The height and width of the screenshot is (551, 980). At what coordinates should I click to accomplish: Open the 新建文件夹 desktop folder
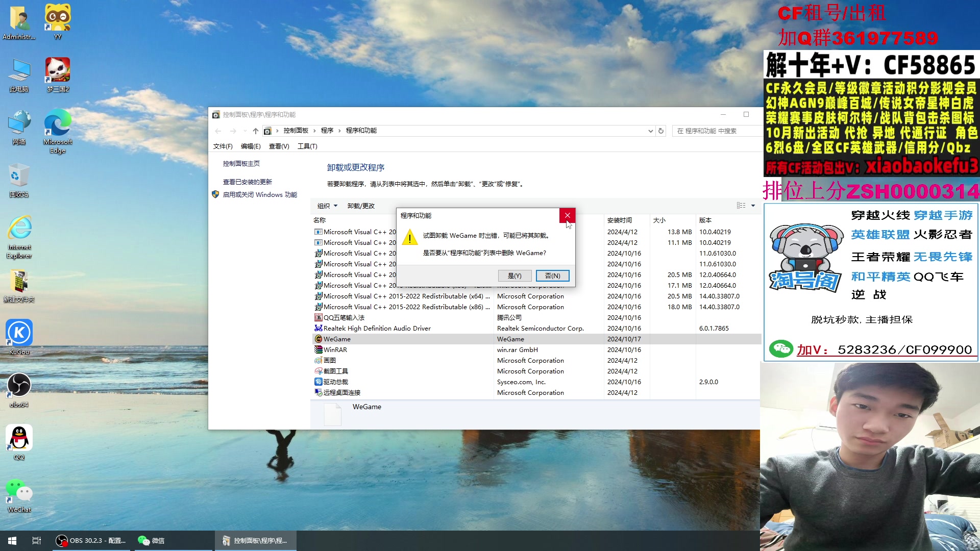click(x=19, y=286)
